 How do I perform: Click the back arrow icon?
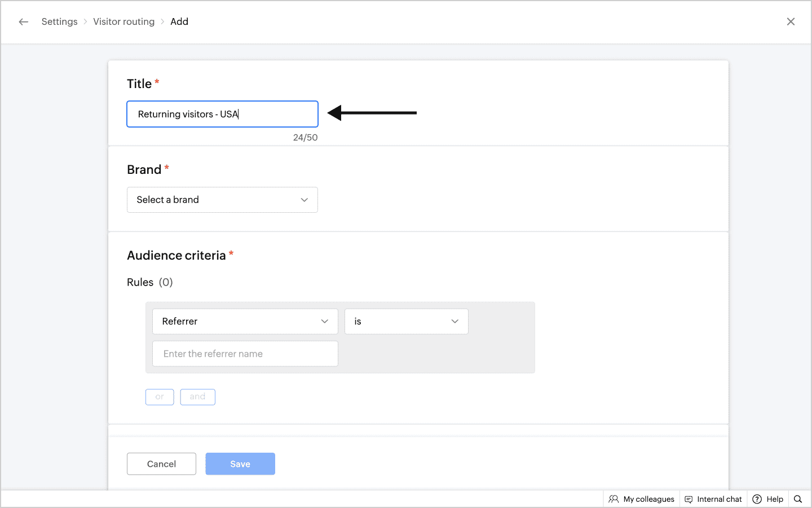point(23,22)
